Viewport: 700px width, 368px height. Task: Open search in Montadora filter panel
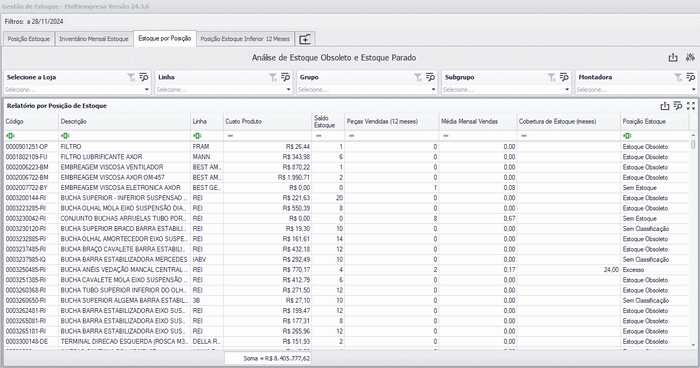(x=691, y=77)
